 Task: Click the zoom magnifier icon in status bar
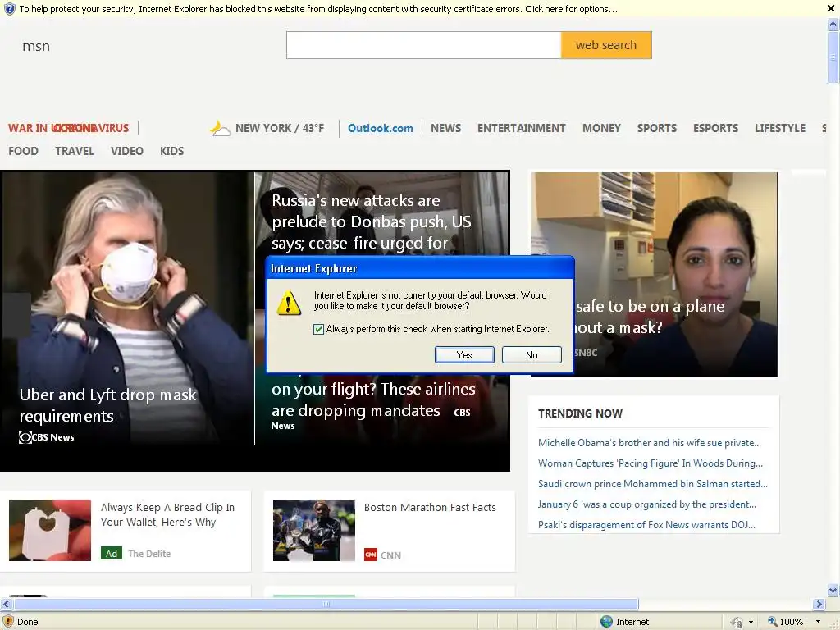click(772, 622)
